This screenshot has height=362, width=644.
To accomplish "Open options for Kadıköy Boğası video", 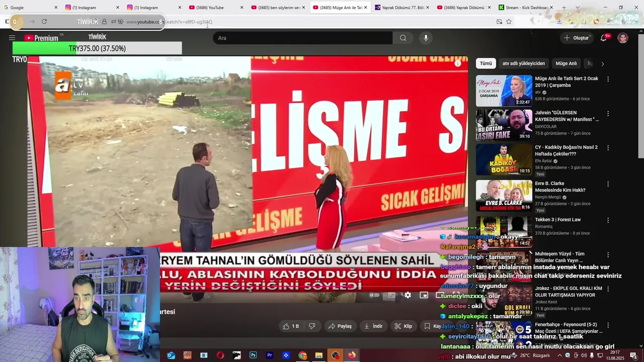I will coord(608,148).
